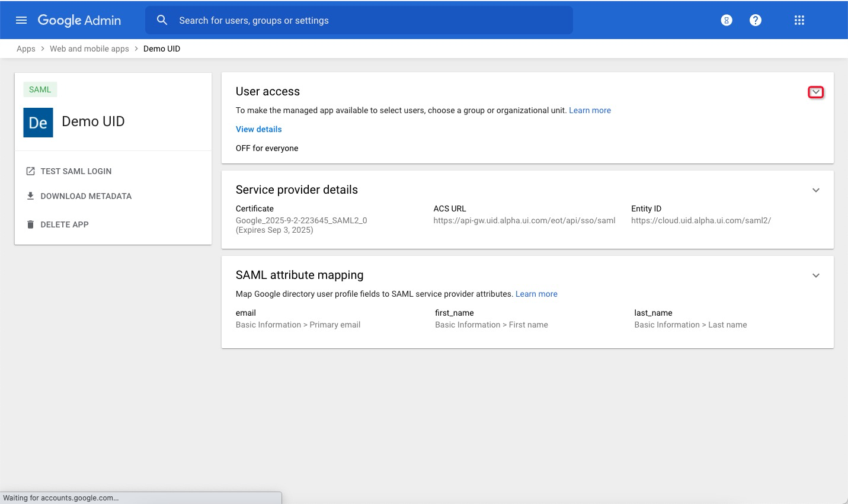Click the Delete App trash icon
Viewport: 848px width, 504px height.
[30, 224]
